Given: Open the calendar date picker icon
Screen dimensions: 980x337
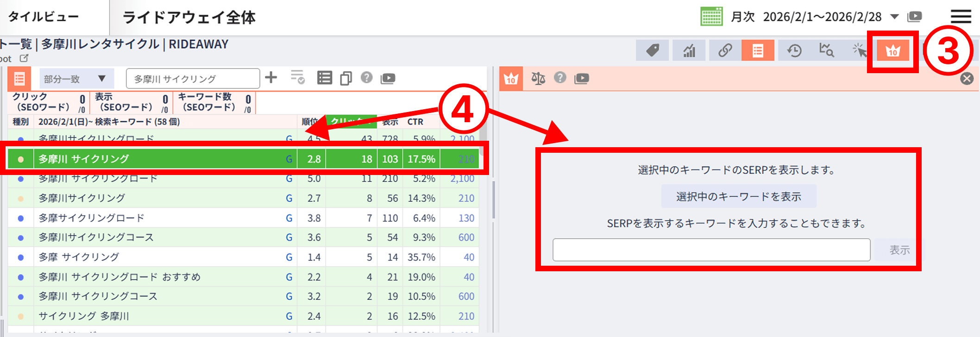Looking at the screenshot, I should pos(711,17).
